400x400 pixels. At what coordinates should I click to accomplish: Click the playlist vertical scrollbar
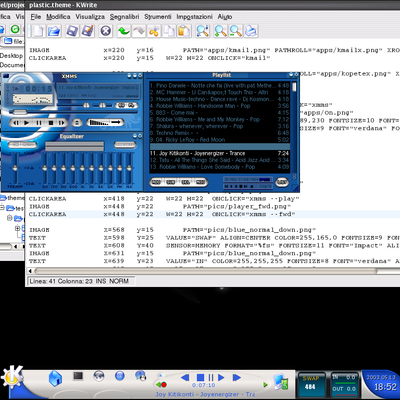pyautogui.click(x=294, y=127)
